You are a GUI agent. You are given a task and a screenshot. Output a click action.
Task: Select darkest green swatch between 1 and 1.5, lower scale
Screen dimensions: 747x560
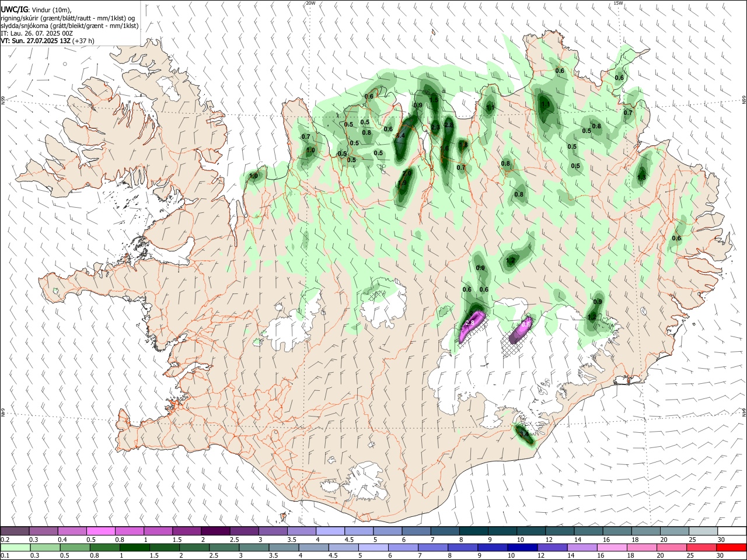[x=134, y=548]
